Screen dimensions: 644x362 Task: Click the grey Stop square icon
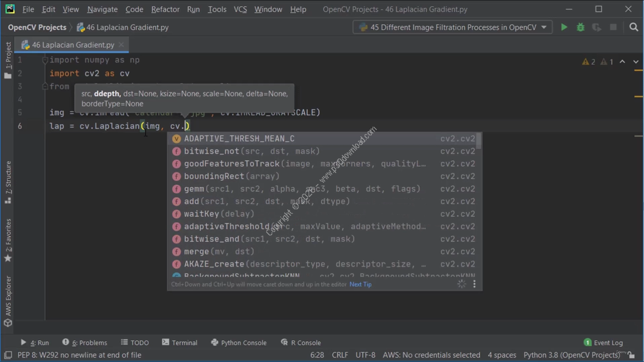(613, 27)
